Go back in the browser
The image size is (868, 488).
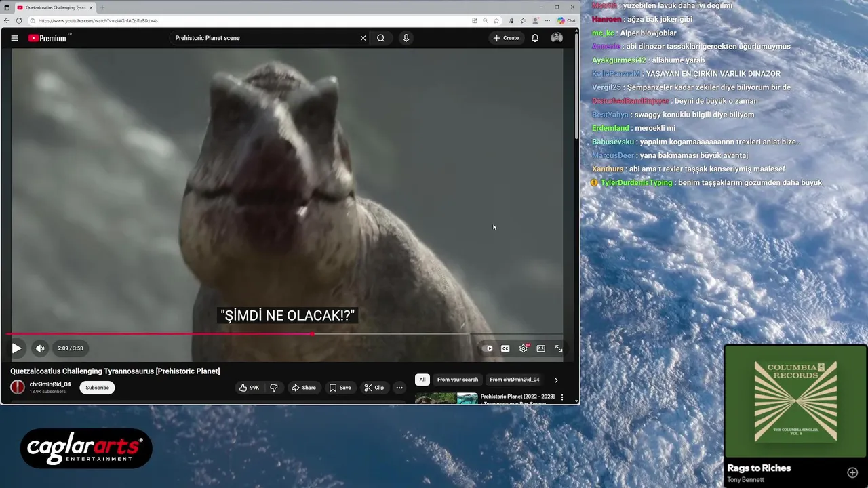(7, 20)
